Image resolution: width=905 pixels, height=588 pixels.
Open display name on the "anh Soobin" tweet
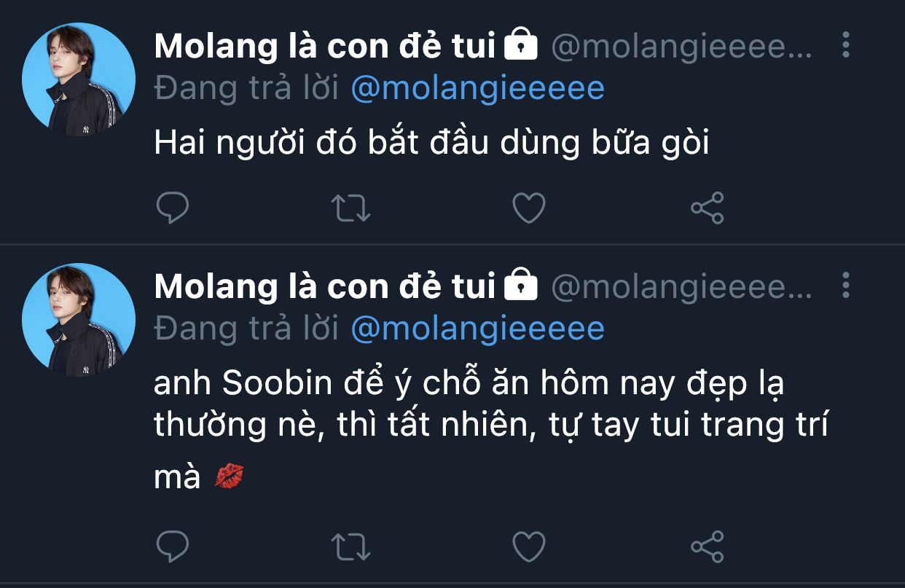tap(325, 287)
